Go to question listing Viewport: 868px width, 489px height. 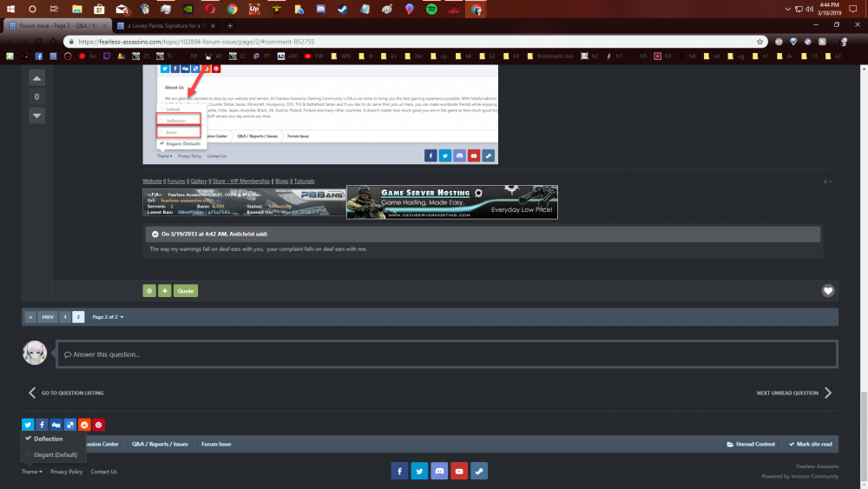coord(66,393)
